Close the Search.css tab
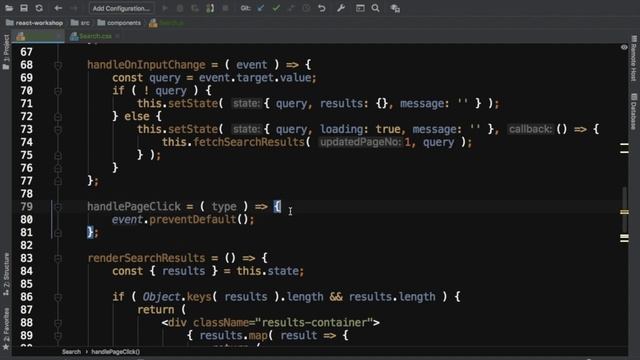Viewport: 640px width, 360px height. click(x=118, y=36)
